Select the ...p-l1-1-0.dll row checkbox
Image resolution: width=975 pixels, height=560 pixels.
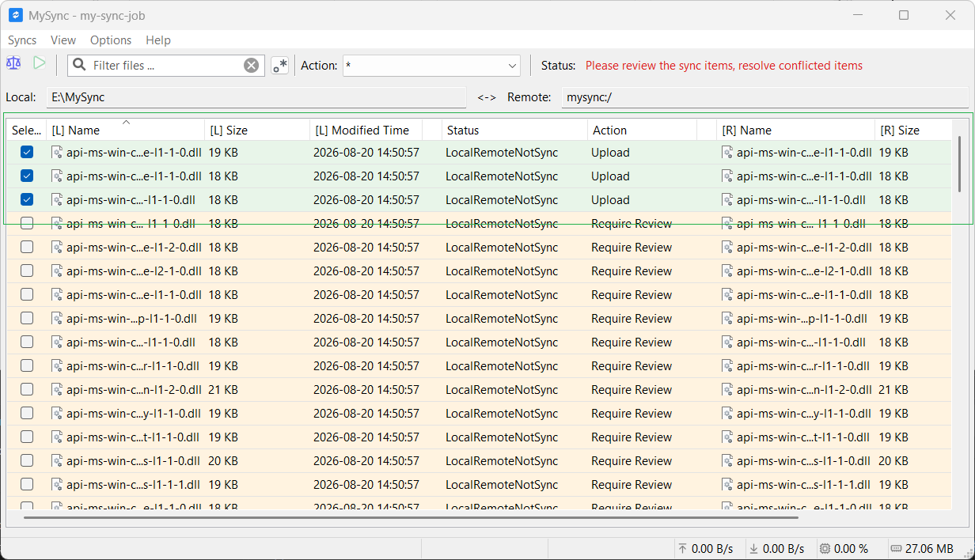tap(27, 319)
